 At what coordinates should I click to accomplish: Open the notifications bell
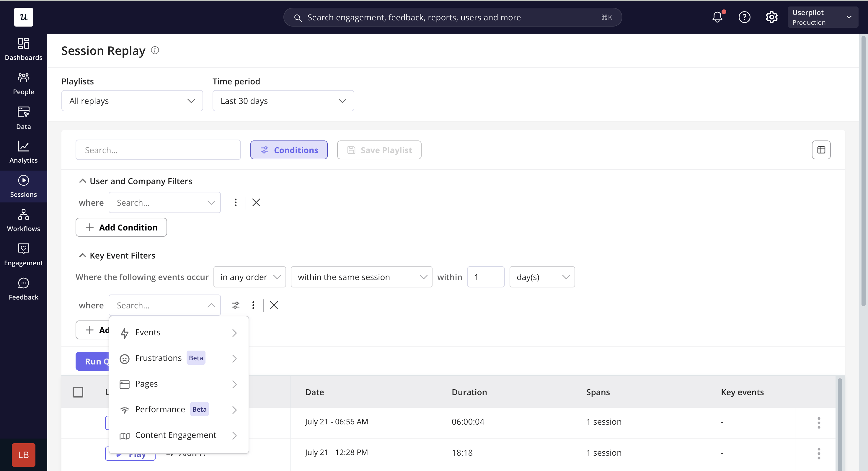717,17
